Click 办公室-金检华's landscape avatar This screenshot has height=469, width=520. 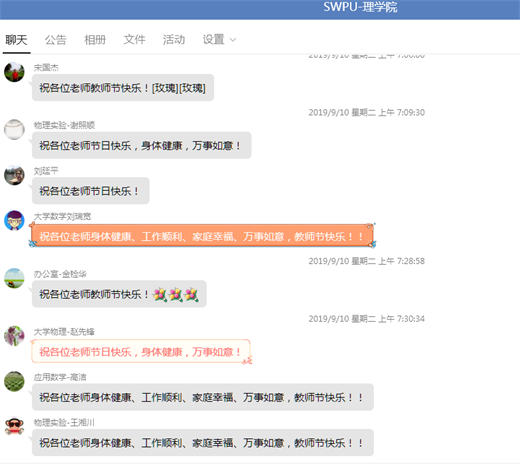pos(14,278)
